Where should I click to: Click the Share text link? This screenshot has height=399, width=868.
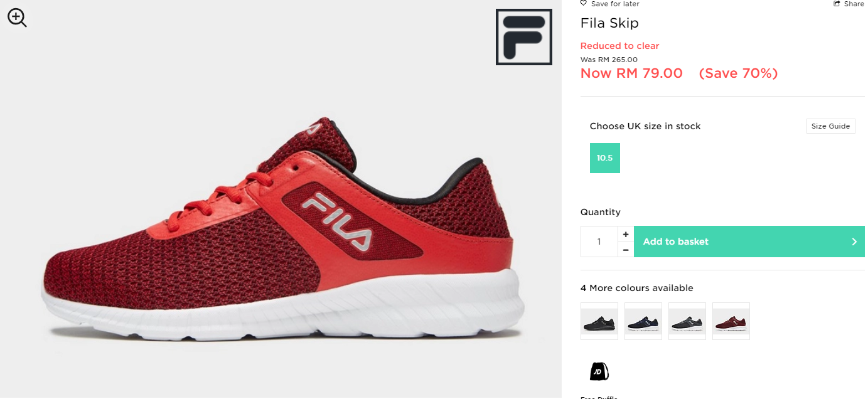point(854,4)
